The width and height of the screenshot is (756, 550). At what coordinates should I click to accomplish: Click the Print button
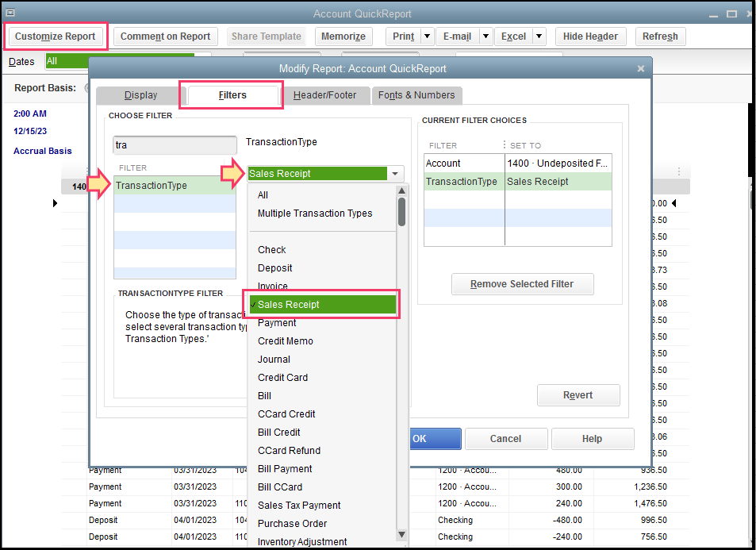[404, 37]
